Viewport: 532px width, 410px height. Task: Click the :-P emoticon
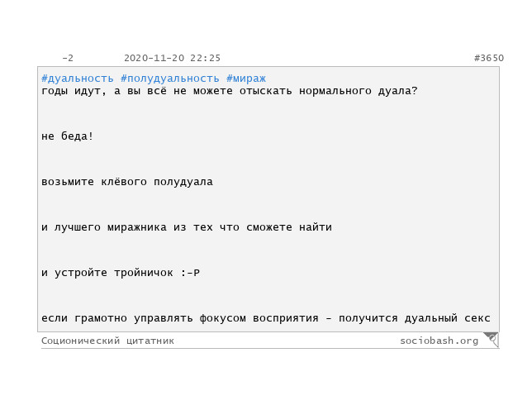[x=190, y=273]
